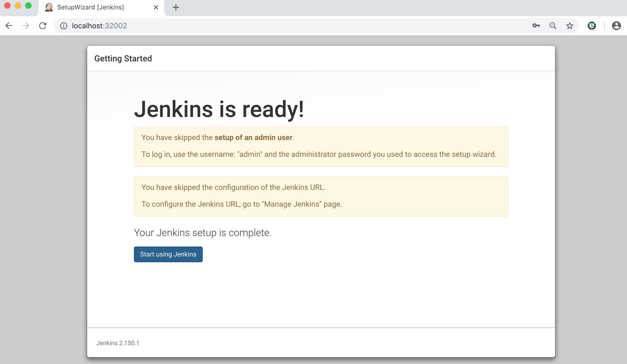Viewport: 627px width, 364px height.
Task: Open a new browser tab with the plus button
Action: [176, 7]
